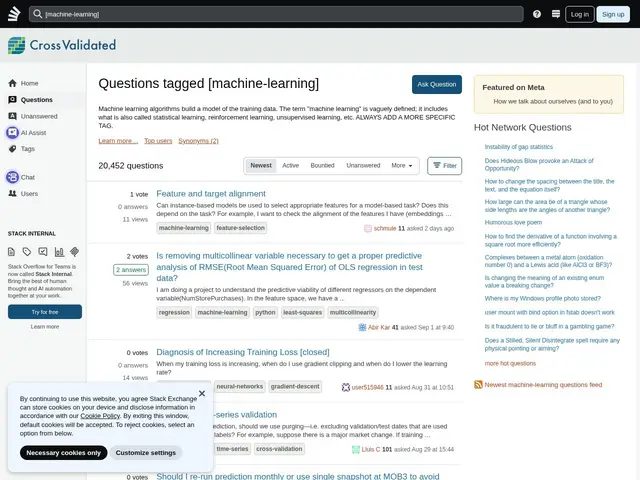Click the Cross Validated site logo
Screen dimensions: 640x480
pos(62,45)
